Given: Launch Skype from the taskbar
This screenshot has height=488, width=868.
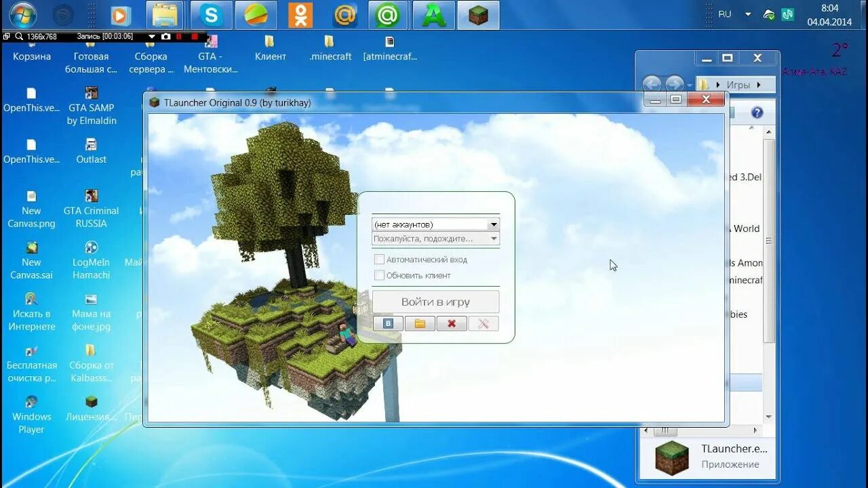Looking at the screenshot, I should click(x=212, y=15).
